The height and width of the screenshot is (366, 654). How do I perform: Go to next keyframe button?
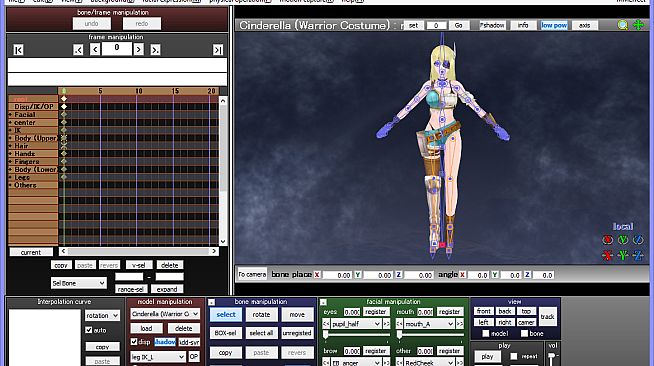point(155,50)
